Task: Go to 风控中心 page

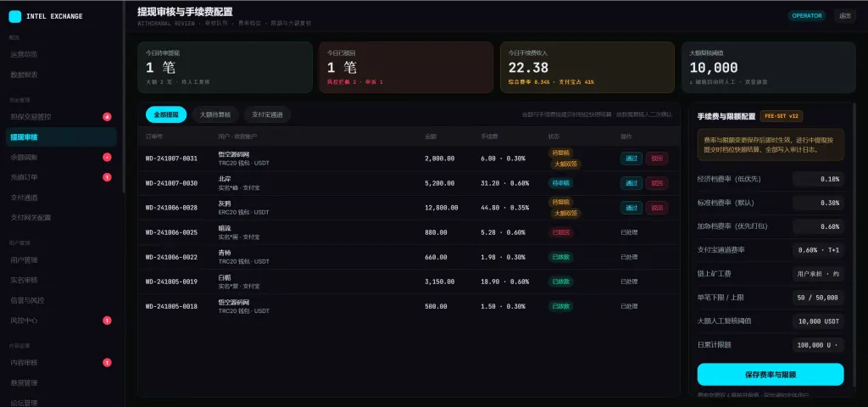Action: tap(61, 320)
